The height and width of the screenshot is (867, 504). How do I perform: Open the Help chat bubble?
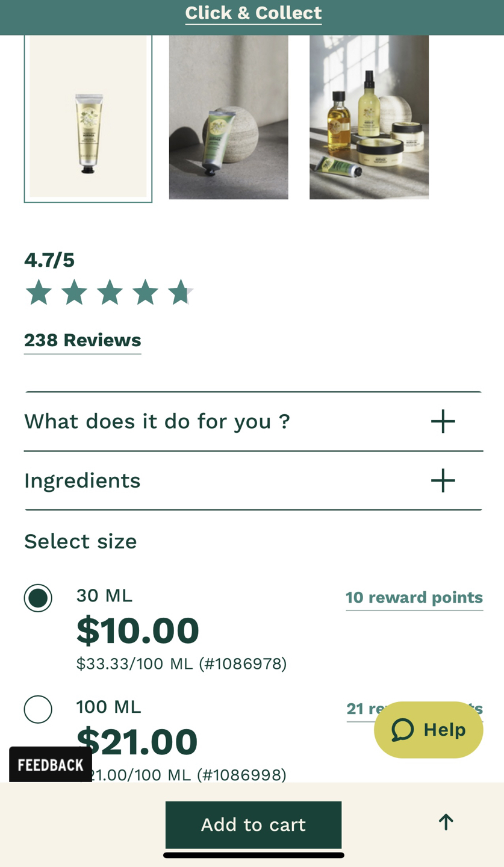click(x=428, y=730)
